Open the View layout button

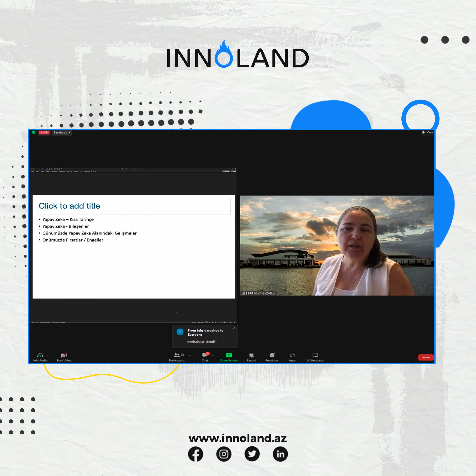427,132
